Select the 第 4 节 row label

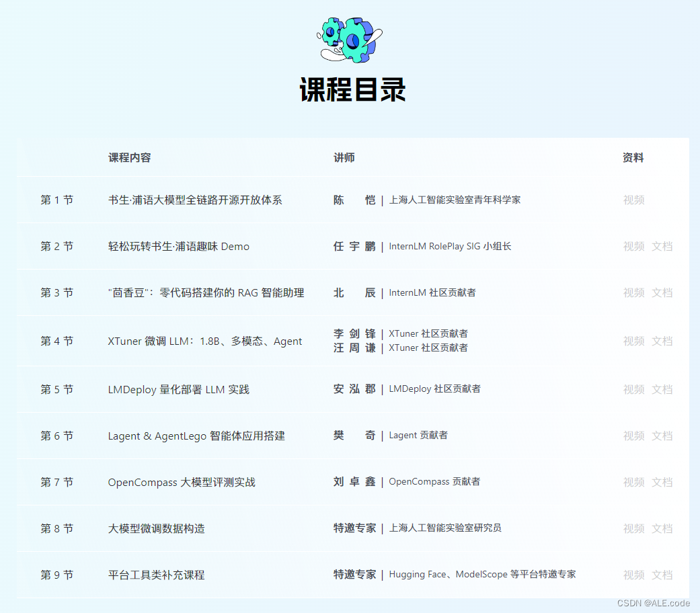point(56,341)
